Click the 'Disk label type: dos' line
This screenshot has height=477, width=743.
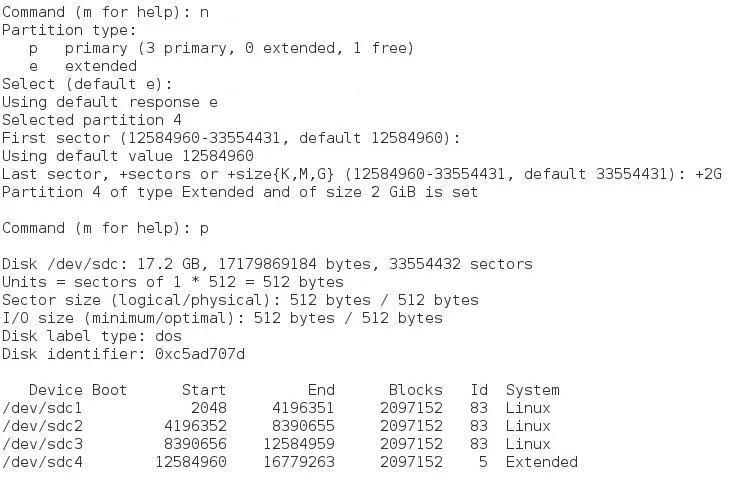(x=92, y=336)
